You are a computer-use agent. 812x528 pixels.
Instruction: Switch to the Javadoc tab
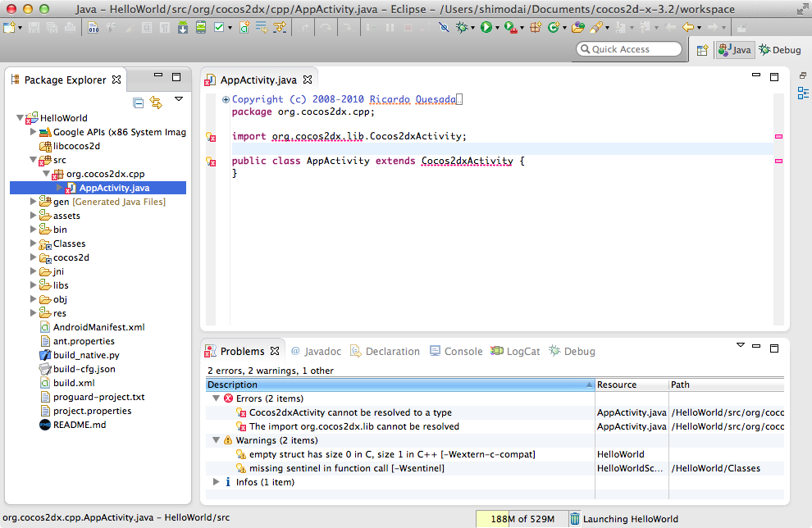click(x=317, y=352)
